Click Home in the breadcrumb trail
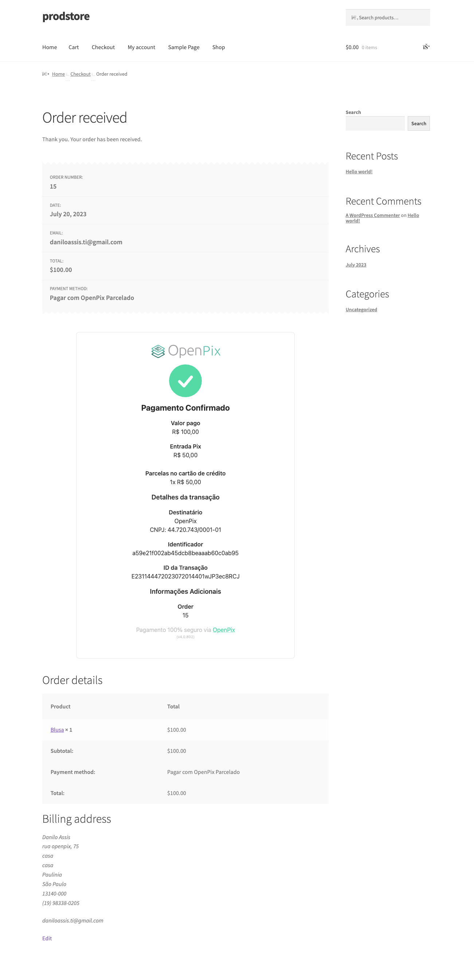 (x=58, y=74)
